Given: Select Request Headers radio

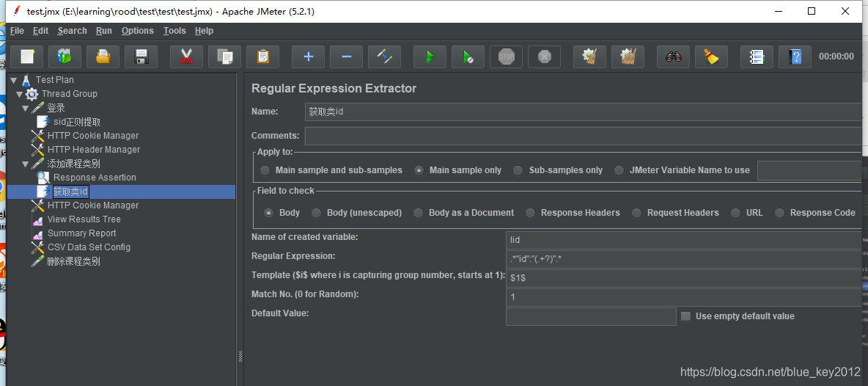Looking at the screenshot, I should pyautogui.click(x=636, y=213).
